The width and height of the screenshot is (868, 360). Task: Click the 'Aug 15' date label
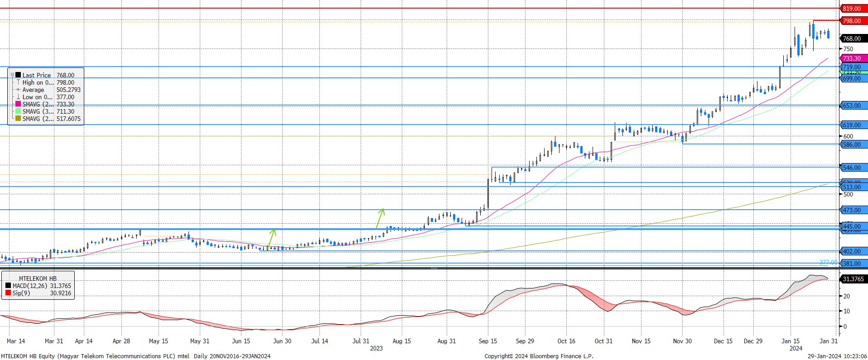(x=402, y=341)
